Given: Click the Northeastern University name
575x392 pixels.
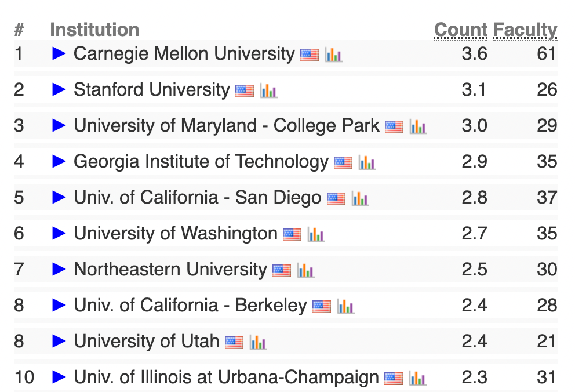Looking at the screenshot, I should [170, 270].
